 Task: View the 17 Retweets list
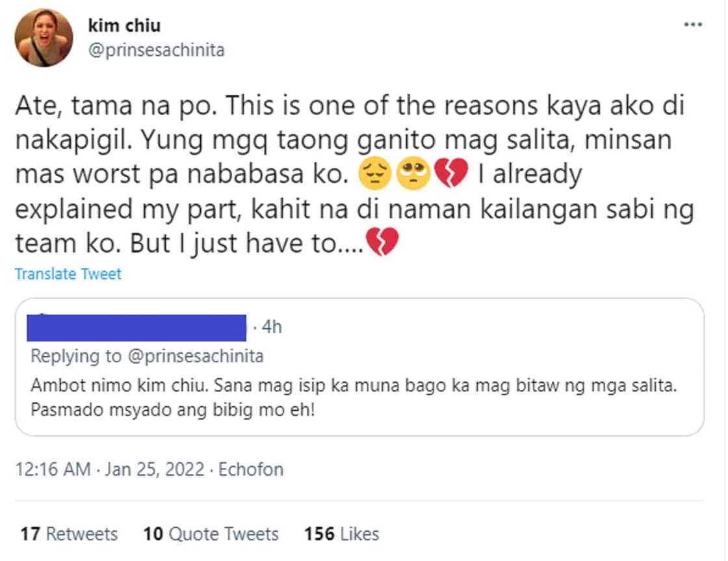(69, 534)
